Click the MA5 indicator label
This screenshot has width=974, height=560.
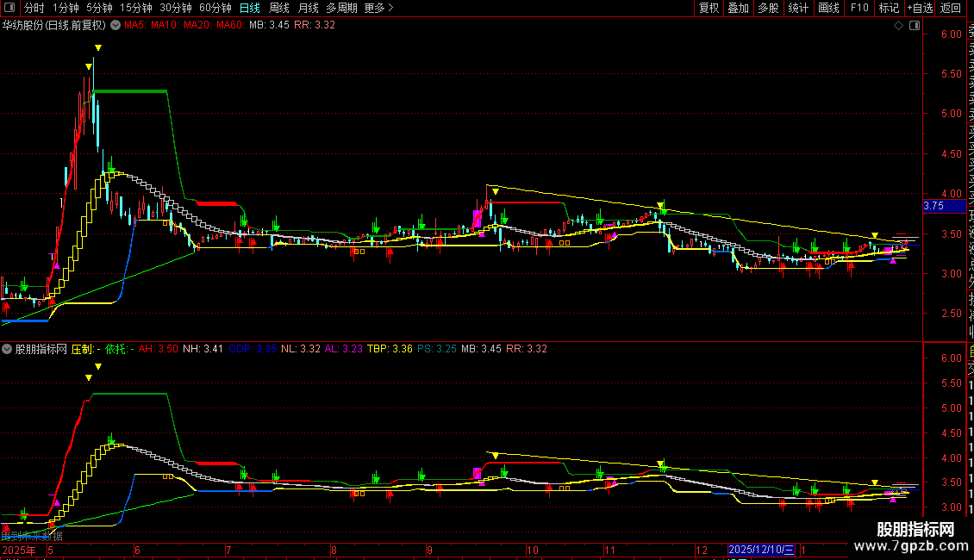(136, 25)
